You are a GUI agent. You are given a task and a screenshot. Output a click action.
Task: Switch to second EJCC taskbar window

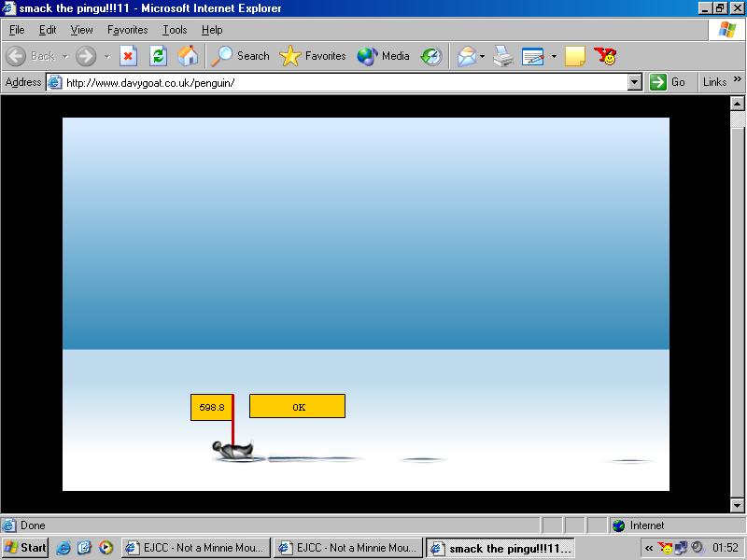coord(348,548)
